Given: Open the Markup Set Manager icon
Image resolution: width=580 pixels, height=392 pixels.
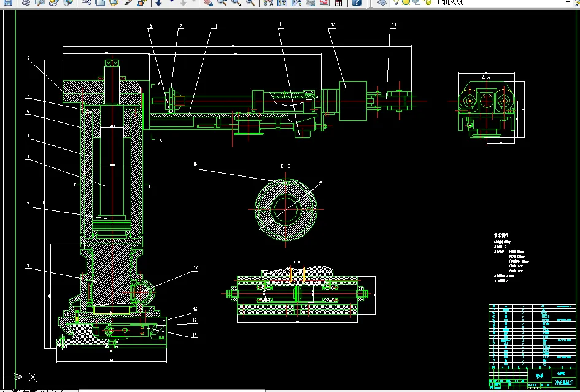Looking at the screenshot, I should click(x=325, y=2).
